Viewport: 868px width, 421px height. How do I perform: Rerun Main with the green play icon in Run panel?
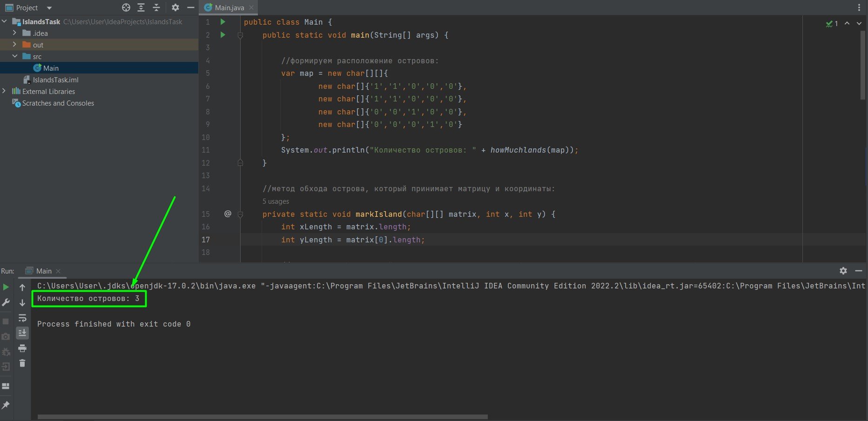(x=6, y=287)
